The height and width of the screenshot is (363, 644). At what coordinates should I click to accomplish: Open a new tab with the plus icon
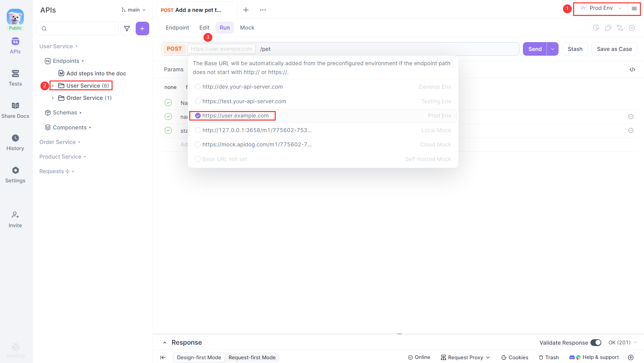(x=246, y=10)
